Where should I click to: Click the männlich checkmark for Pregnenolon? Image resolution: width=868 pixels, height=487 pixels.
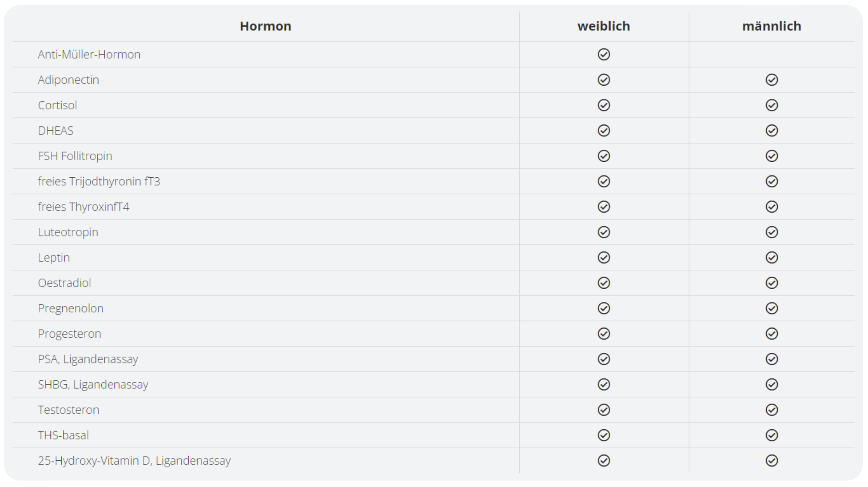tap(772, 308)
